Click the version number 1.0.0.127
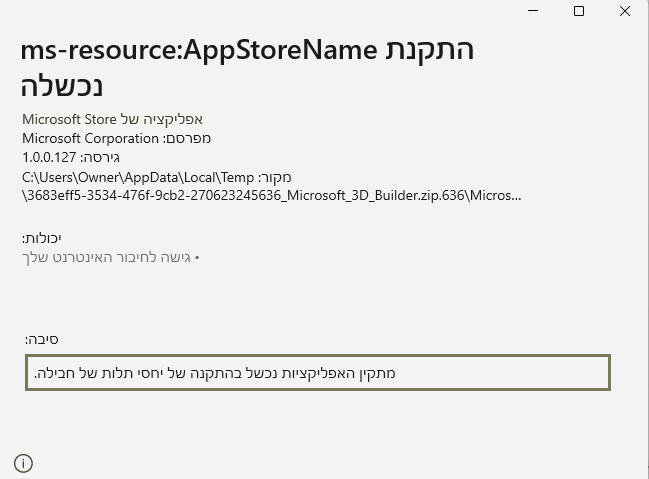Image resolution: width=649 pixels, height=479 pixels. click(50, 157)
